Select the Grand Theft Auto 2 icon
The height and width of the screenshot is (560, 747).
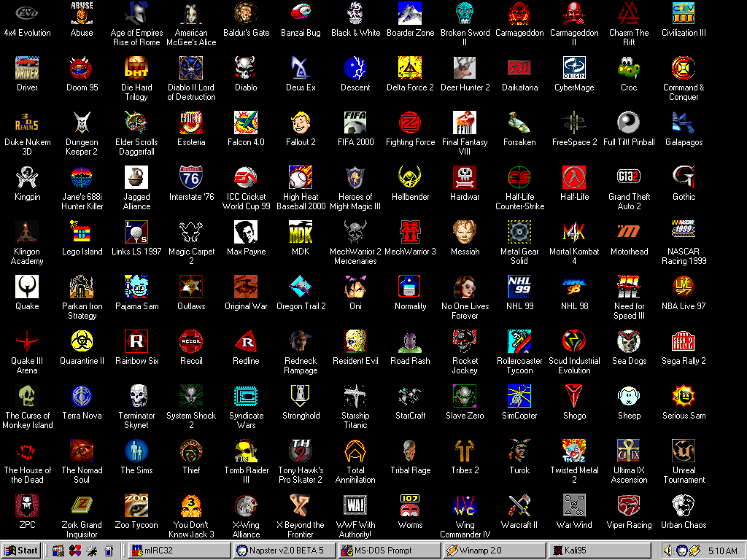click(x=629, y=178)
